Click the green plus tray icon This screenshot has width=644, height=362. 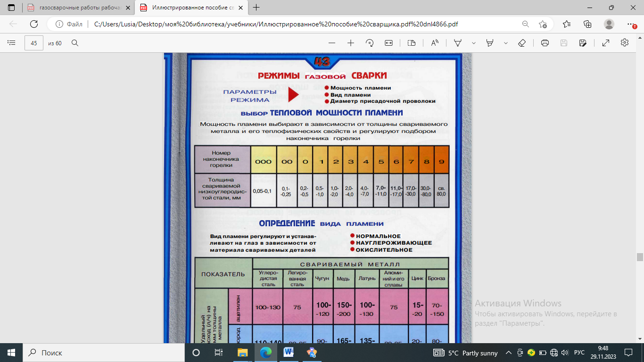coord(531,353)
